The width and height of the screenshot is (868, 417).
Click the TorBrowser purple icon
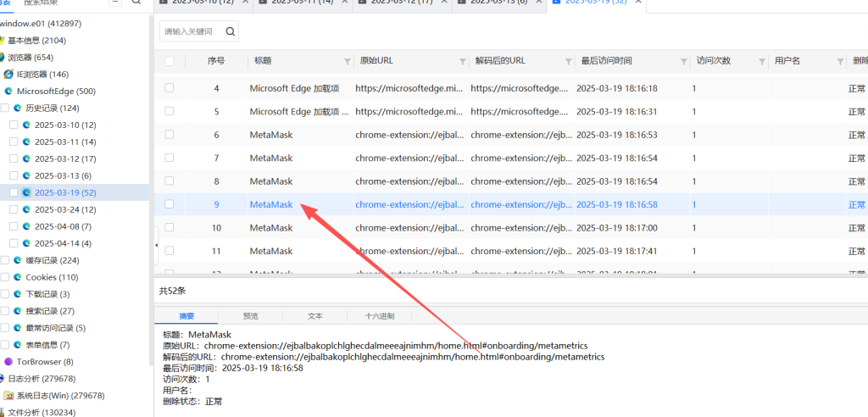[9, 362]
